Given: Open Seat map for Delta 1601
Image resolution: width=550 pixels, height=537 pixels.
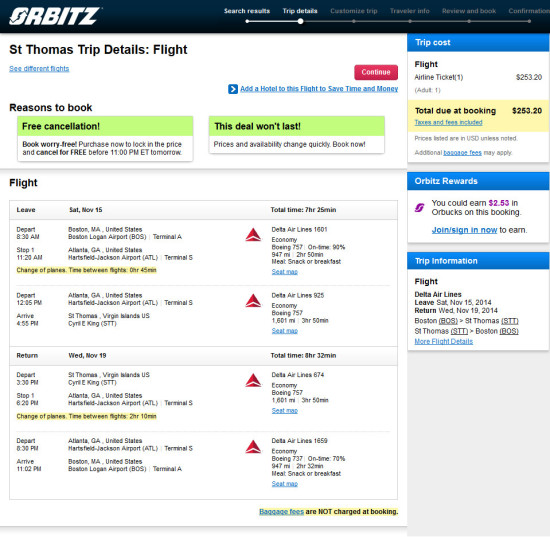Looking at the screenshot, I should [x=284, y=272].
